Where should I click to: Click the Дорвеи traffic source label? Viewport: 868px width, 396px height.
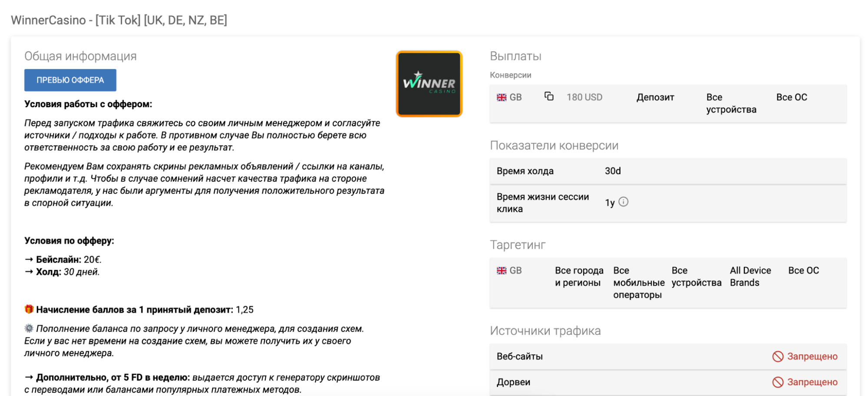513,382
